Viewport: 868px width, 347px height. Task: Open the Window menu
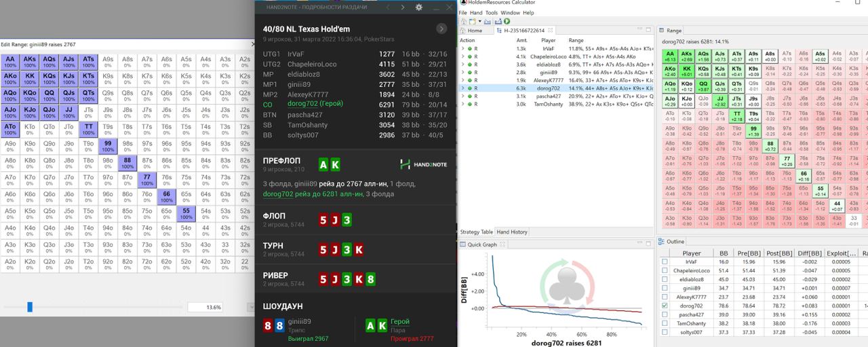(x=510, y=12)
